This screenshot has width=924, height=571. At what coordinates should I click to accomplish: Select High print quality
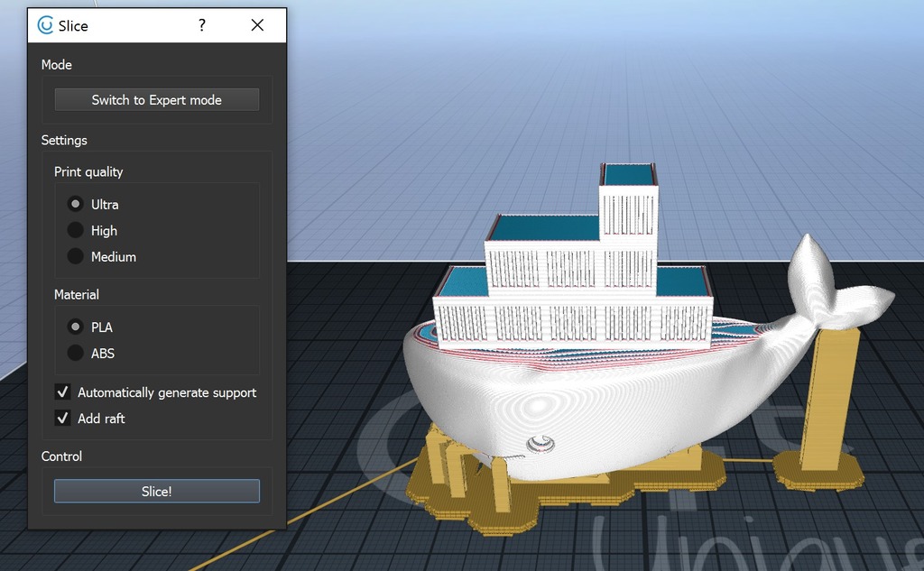click(76, 230)
